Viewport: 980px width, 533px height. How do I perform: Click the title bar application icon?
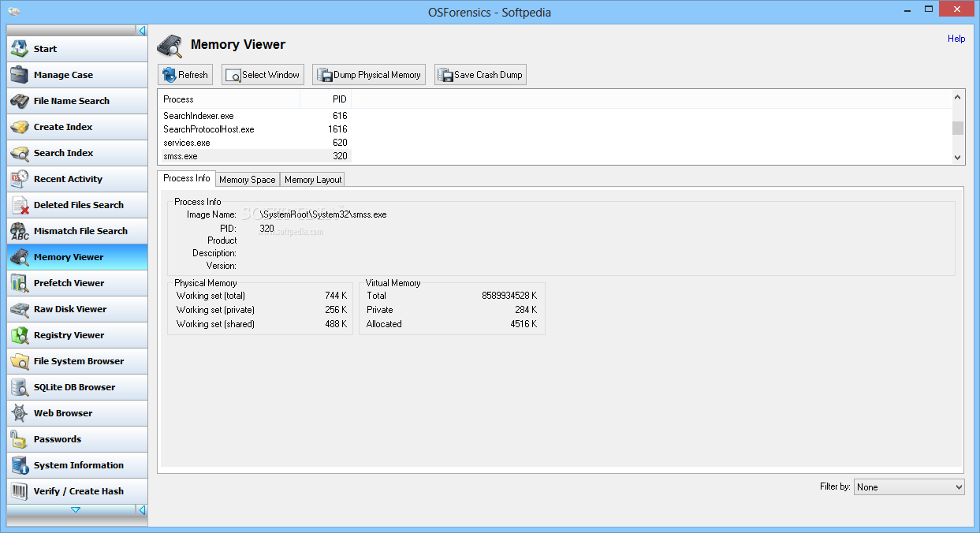tap(14, 12)
